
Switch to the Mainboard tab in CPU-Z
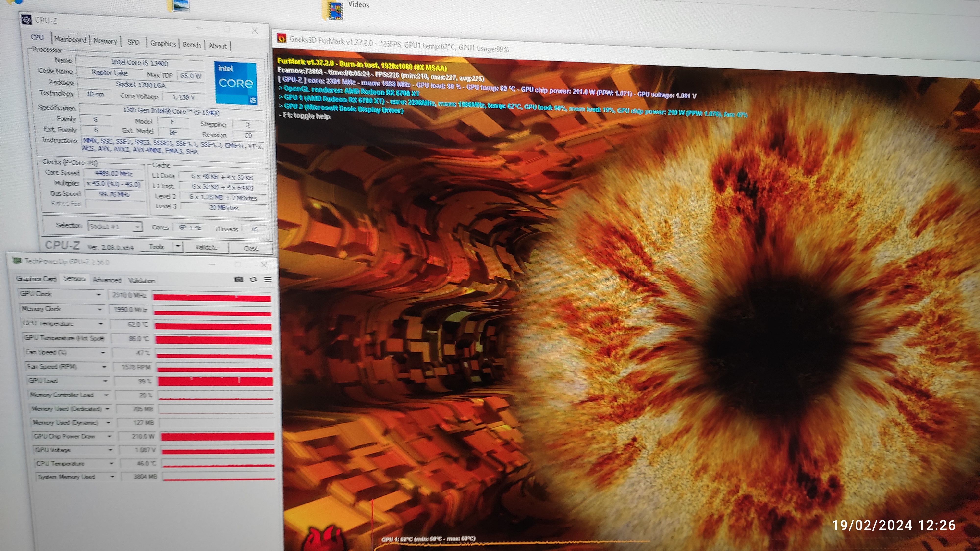(x=70, y=39)
